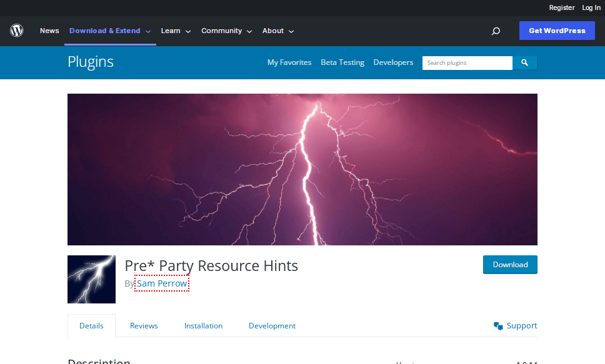Visit author Sam Perrow's profile
The height and width of the screenshot is (364, 605).
tap(162, 283)
